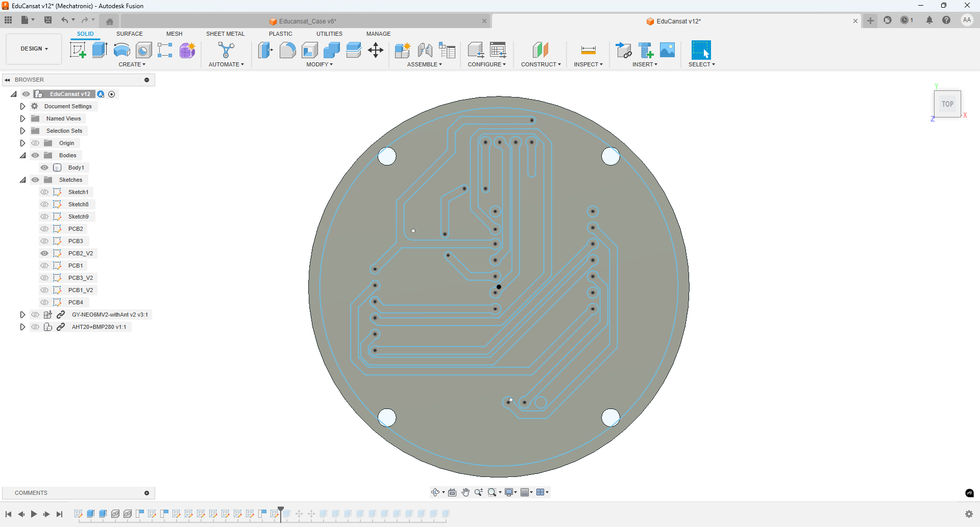Switch to the UTILITIES tab
Screen dimensions: 980x527
coord(329,34)
